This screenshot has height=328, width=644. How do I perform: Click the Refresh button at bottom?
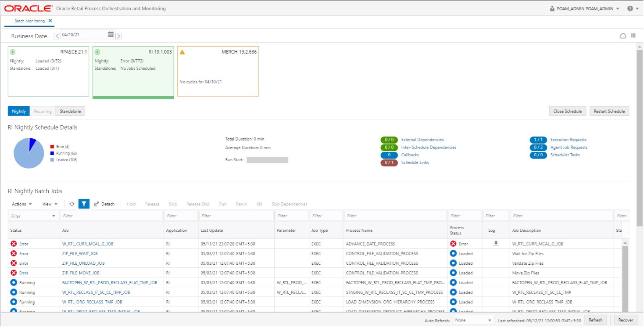(x=595, y=320)
